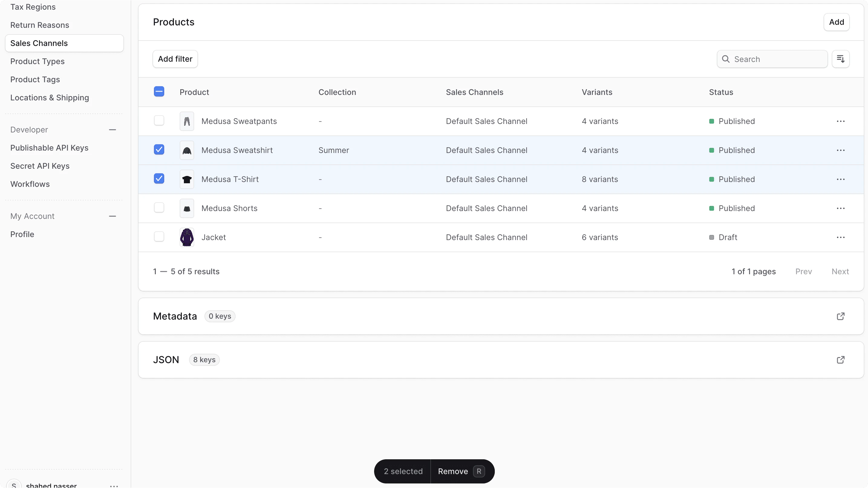Screen dimensions: 868x488
Task: Click inside the Search input field
Action: (772, 59)
